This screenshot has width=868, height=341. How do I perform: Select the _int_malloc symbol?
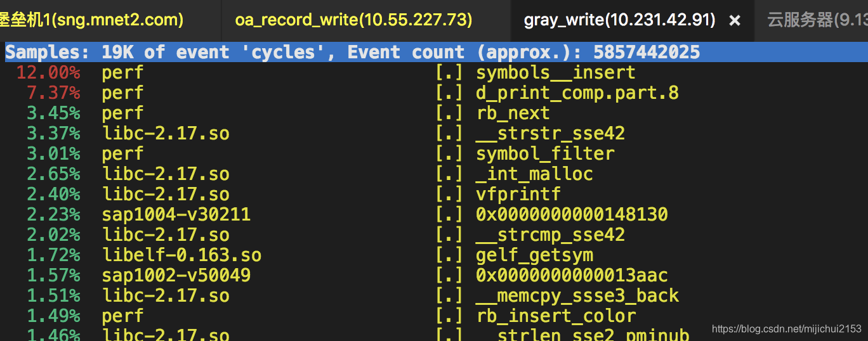534,174
